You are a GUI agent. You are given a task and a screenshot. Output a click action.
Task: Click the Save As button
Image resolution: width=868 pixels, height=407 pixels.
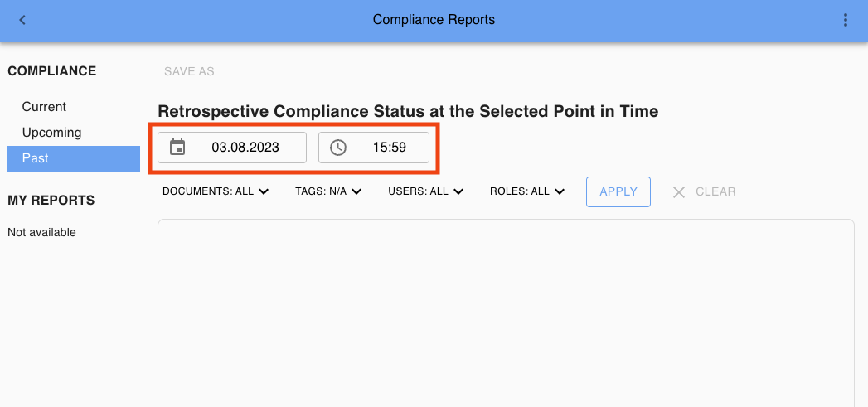(189, 71)
